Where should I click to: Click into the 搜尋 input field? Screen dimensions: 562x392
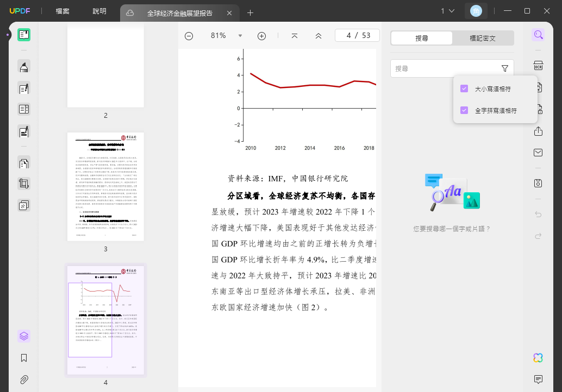click(x=446, y=68)
